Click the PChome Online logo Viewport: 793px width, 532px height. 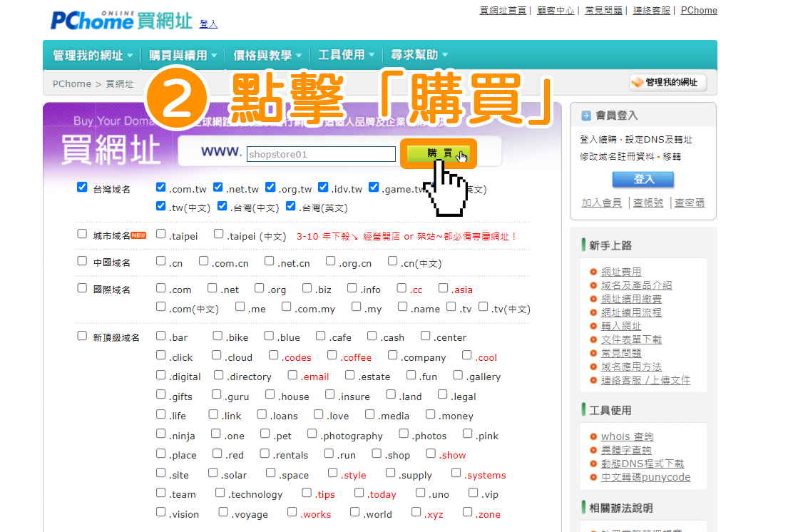pos(121,20)
